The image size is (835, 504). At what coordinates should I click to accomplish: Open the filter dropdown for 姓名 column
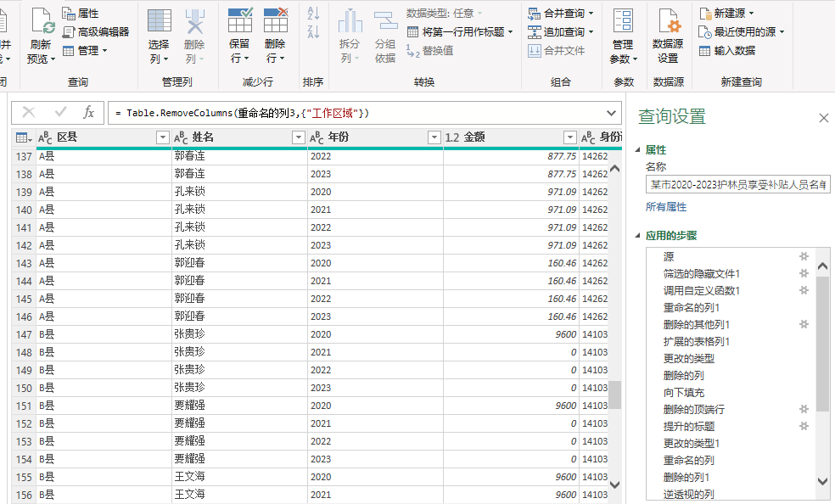(x=299, y=137)
